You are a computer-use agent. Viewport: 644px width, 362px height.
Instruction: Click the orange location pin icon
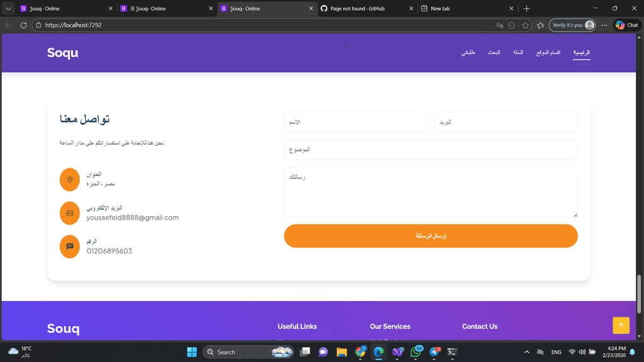coord(69,179)
